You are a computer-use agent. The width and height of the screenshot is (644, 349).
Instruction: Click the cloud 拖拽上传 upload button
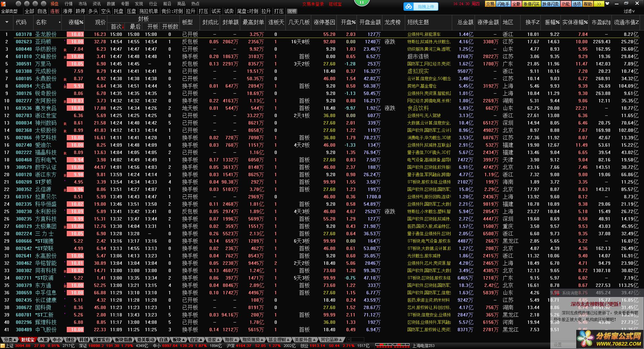click(421, 6)
